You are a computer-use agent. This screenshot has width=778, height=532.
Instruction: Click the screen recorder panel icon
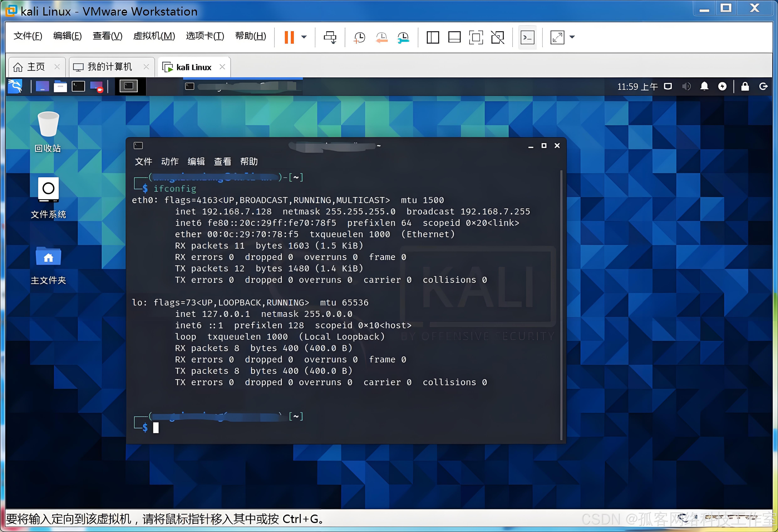tap(96, 86)
